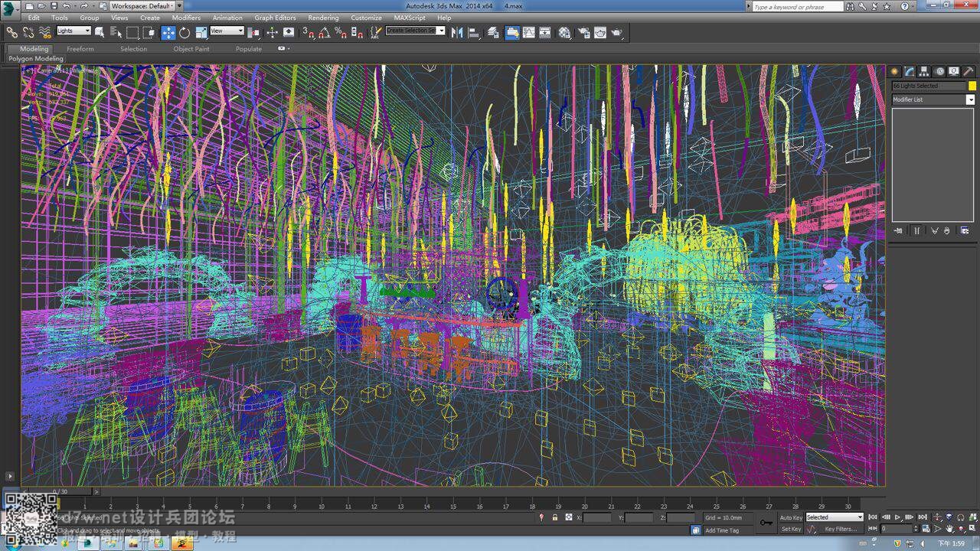Click the Bind to Space Warp tool
980x551 pixels.
[x=45, y=32]
